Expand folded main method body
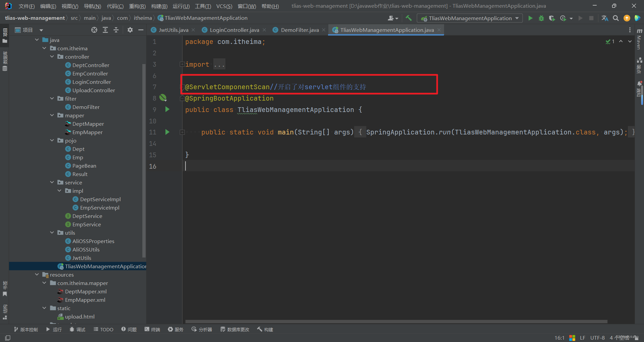Image resolution: width=644 pixels, height=342 pixels. (x=182, y=132)
